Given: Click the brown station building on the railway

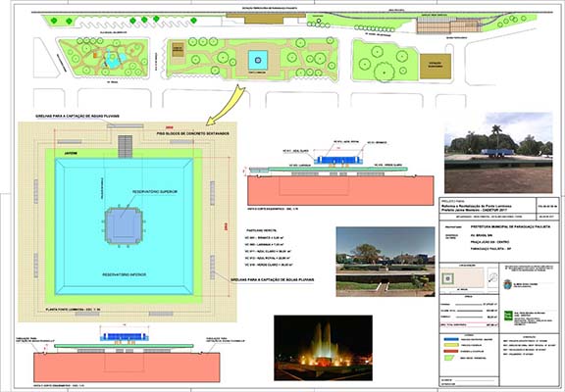Looking at the screenshot, I should pos(266,19).
